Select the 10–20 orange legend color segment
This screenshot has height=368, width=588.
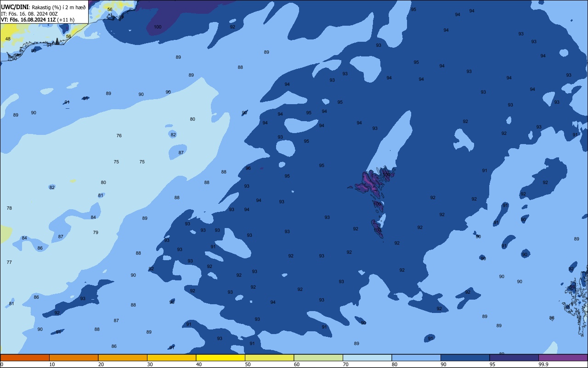73,357
